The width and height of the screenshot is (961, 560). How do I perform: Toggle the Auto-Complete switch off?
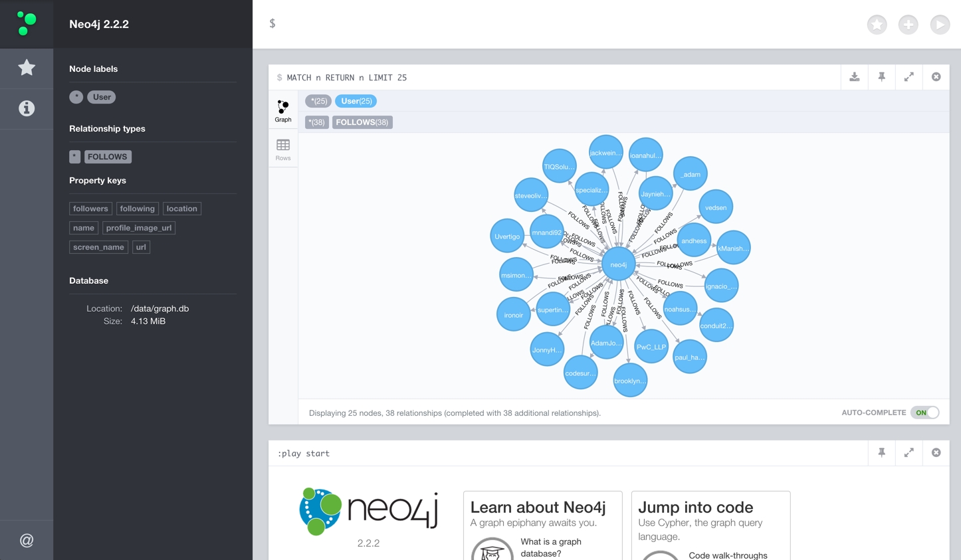coord(924,413)
